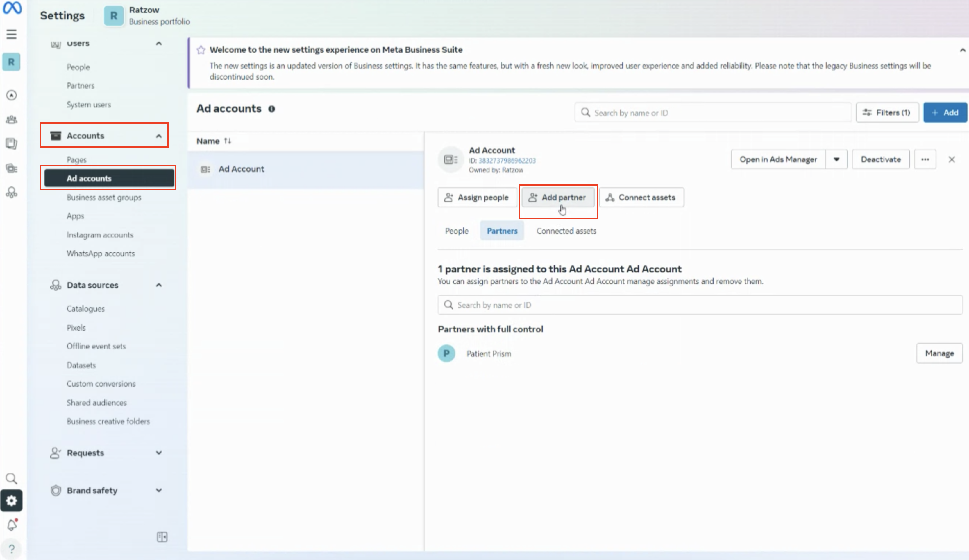Viewport: 969px width, 560px height.
Task: Focus the top Search by name or ID field
Action: 713,113
